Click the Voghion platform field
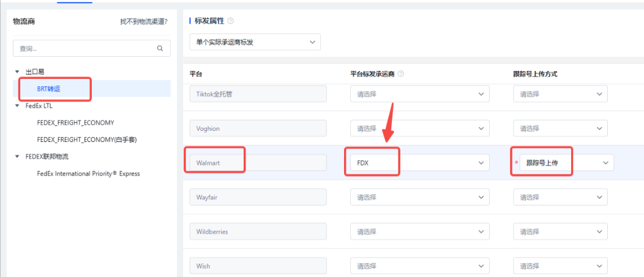 pos(258,128)
